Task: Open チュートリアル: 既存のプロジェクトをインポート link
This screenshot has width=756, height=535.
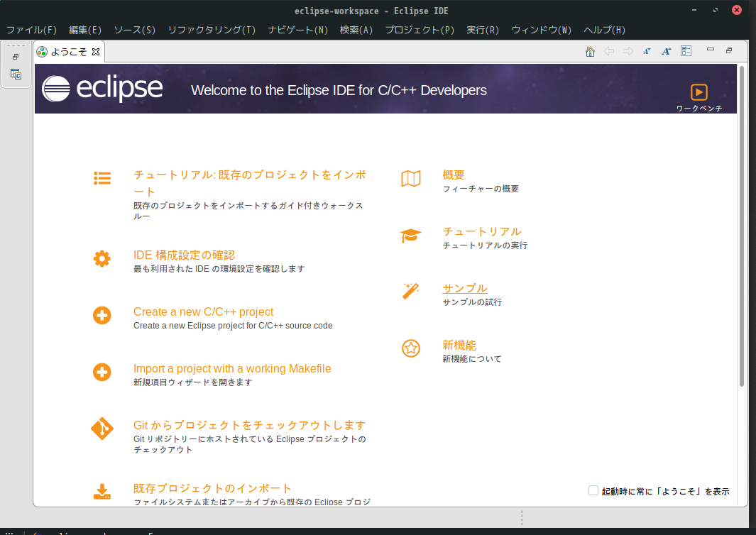Action: (x=250, y=183)
